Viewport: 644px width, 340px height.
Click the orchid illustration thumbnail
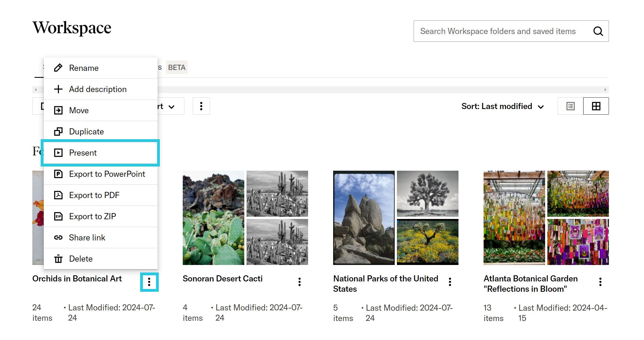(38, 218)
